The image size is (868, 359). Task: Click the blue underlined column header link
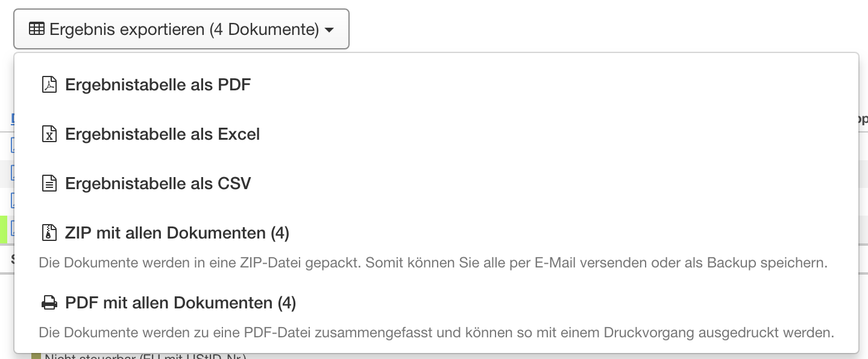click(13, 119)
